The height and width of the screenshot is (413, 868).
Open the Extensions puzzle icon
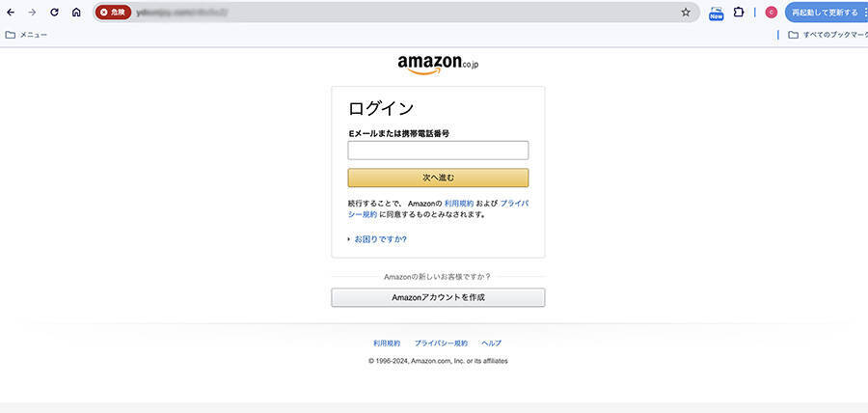(739, 13)
